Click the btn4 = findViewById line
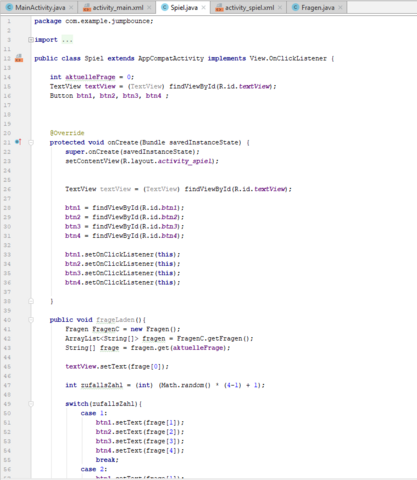 124,236
